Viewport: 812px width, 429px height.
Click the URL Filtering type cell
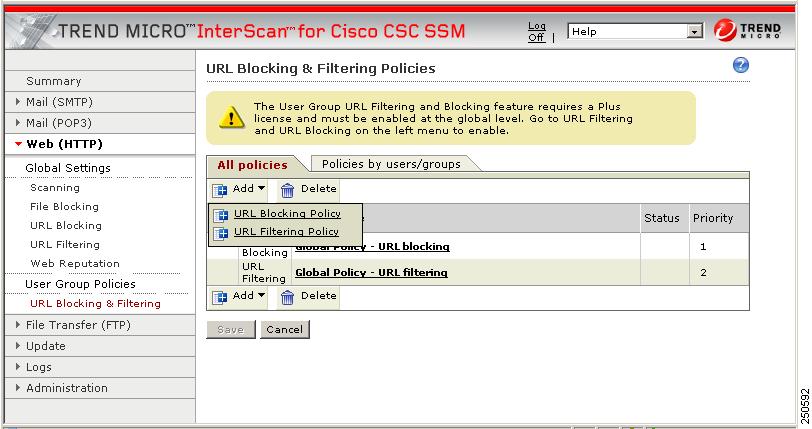(x=264, y=273)
